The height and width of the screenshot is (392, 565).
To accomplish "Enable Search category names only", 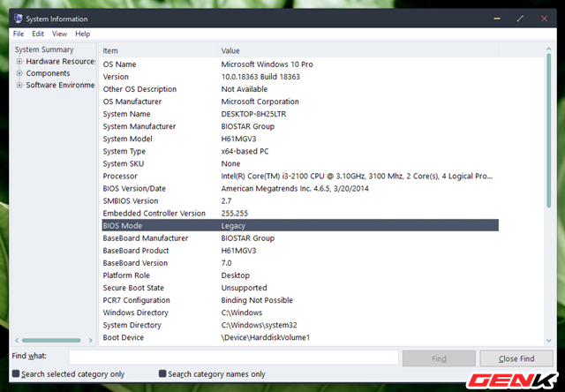I will pyautogui.click(x=162, y=373).
